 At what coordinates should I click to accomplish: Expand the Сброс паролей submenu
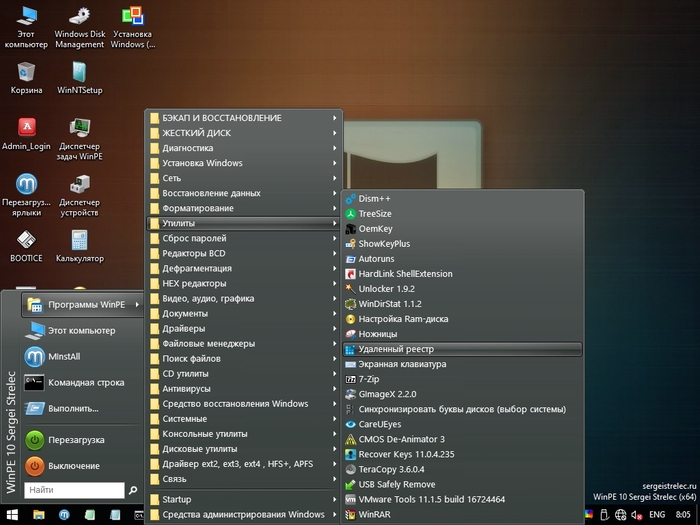[244, 238]
